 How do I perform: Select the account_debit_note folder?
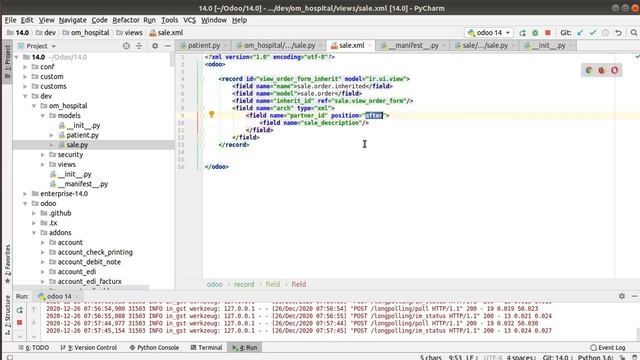point(89,262)
